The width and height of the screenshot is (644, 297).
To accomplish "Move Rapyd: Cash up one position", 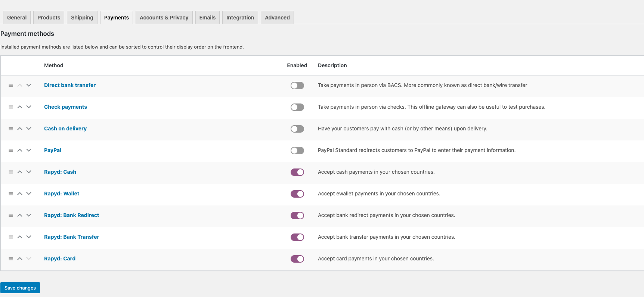I will [x=20, y=172].
